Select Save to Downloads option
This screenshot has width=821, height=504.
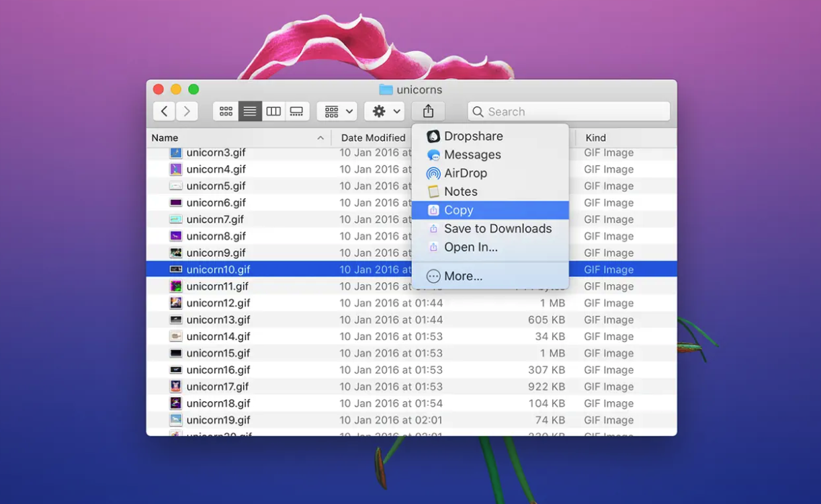[497, 228]
